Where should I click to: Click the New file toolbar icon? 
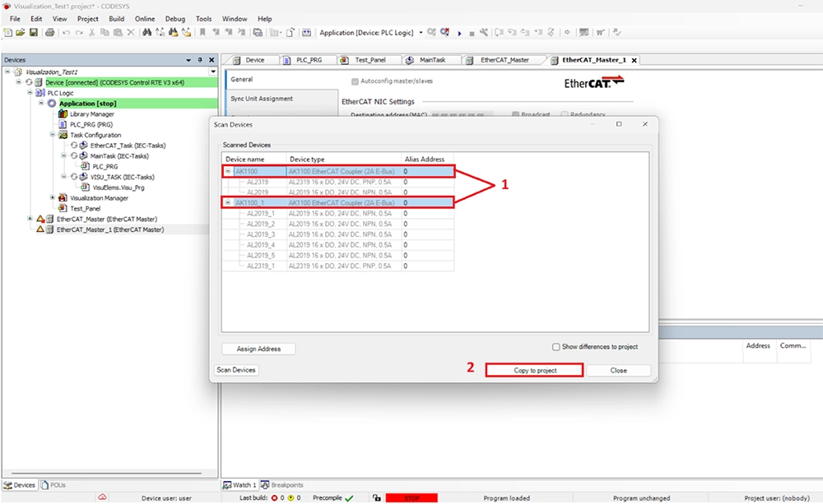click(8, 33)
